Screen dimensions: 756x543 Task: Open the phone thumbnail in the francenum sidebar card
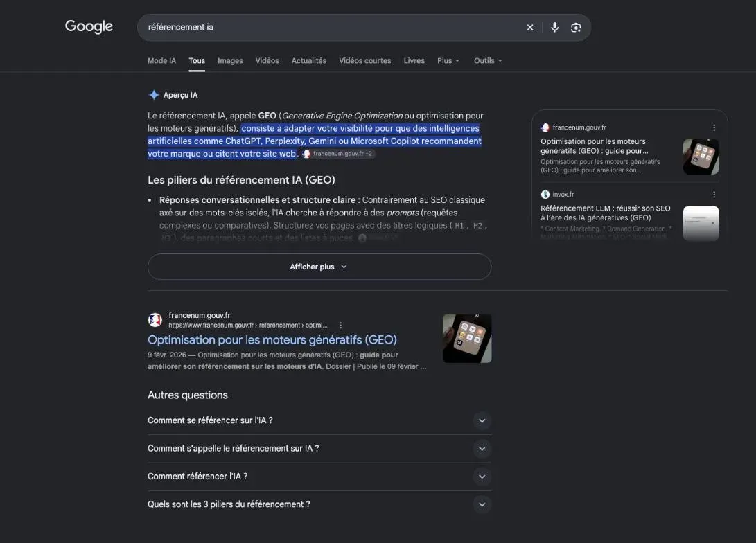(x=701, y=157)
